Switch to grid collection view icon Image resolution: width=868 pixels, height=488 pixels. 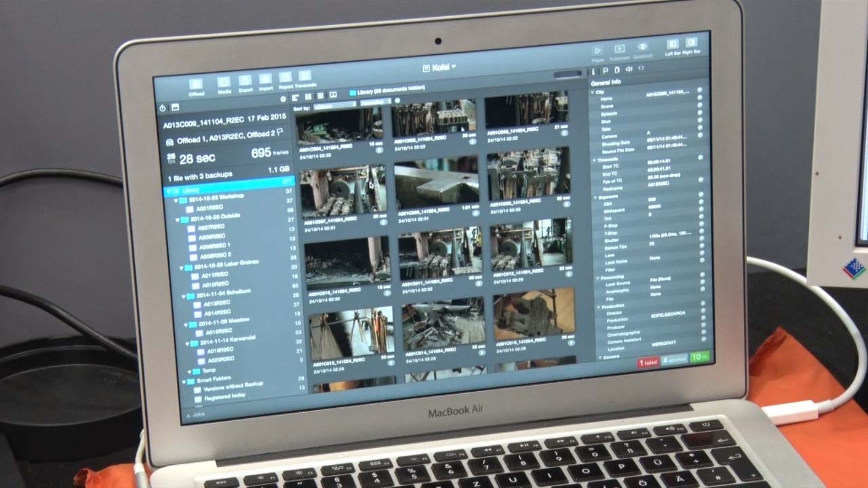tap(321, 96)
